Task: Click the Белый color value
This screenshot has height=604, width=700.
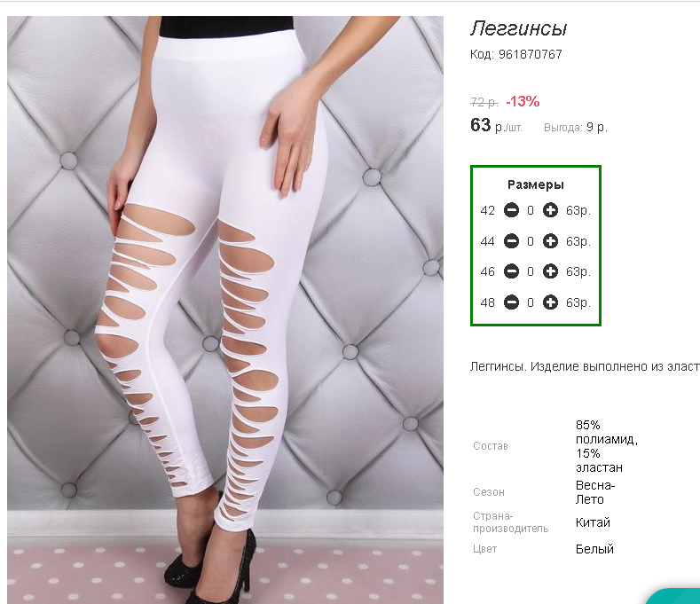Action: 594,549
